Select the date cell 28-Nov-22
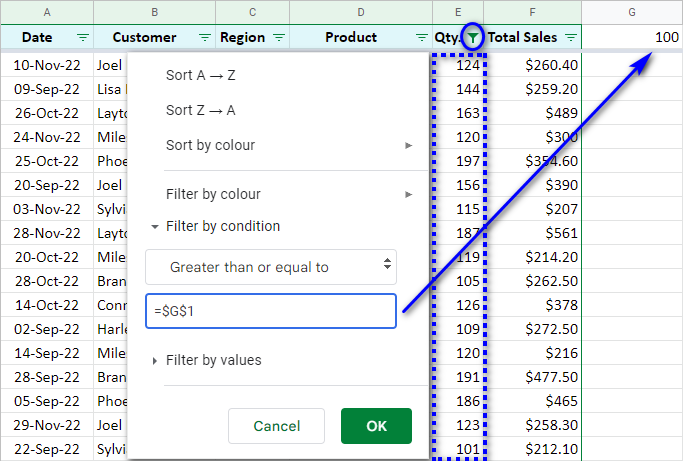The width and height of the screenshot is (683, 461). pyautogui.click(x=47, y=233)
